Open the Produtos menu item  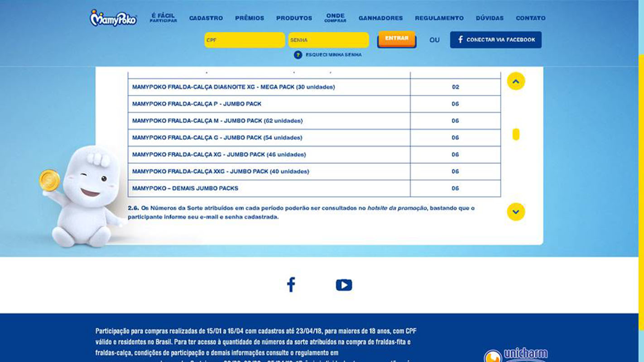(x=294, y=18)
